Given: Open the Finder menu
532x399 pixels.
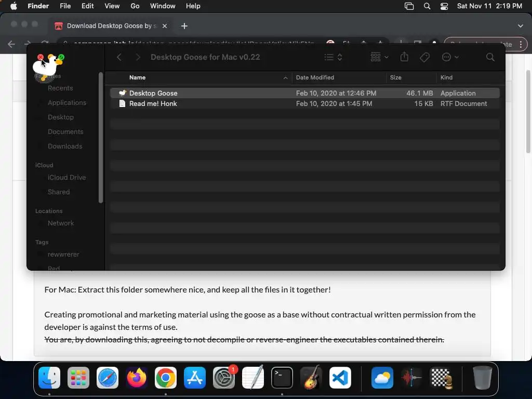Looking at the screenshot, I should [x=38, y=6].
